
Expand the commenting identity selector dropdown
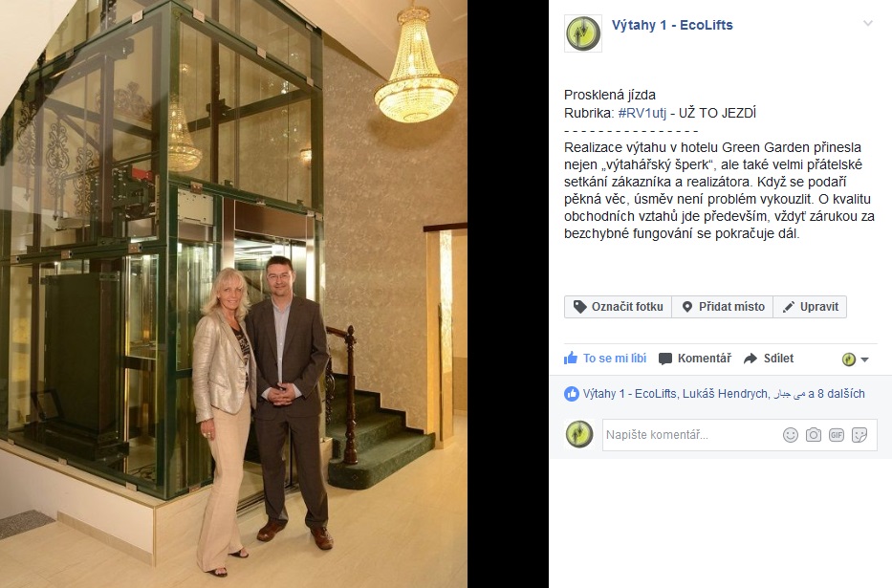tap(855, 359)
